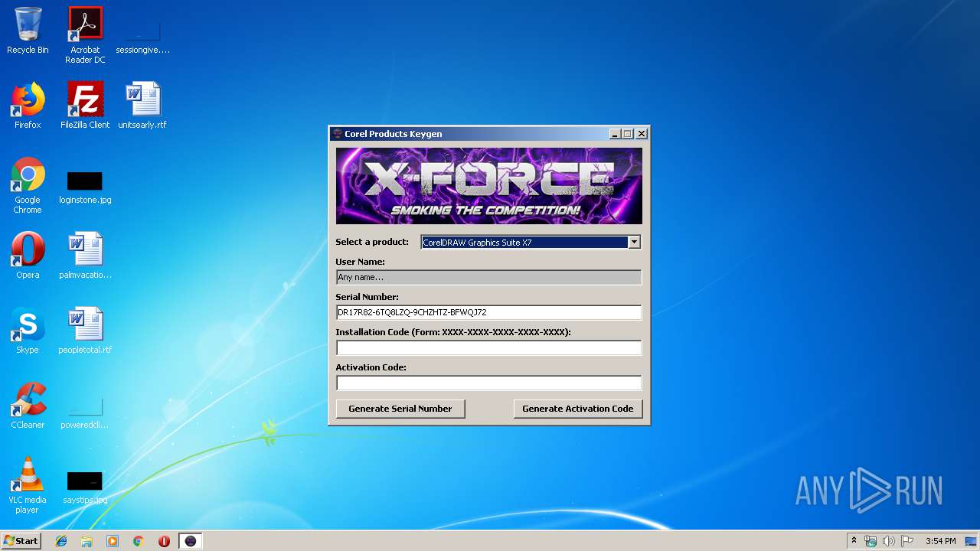Viewport: 980px width, 551px height.
Task: Activate Keygen taskbar button
Action: coord(191,541)
